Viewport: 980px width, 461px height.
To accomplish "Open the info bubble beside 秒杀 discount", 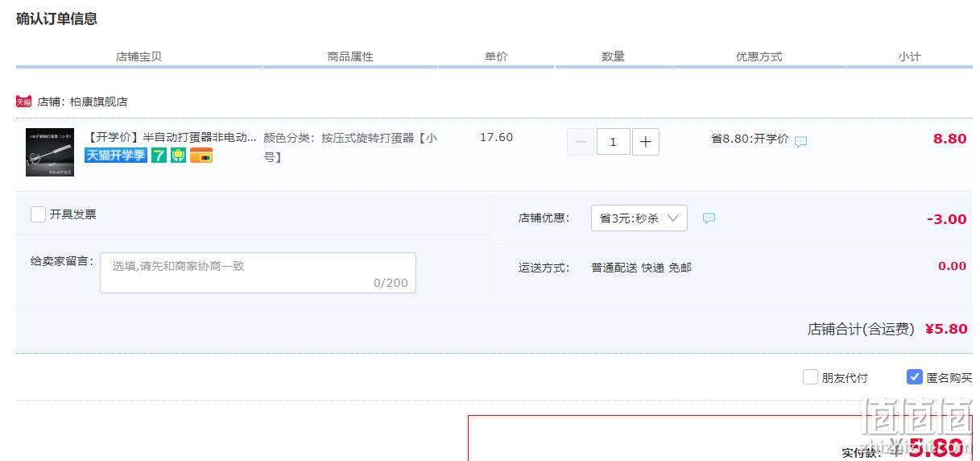I will point(709,218).
